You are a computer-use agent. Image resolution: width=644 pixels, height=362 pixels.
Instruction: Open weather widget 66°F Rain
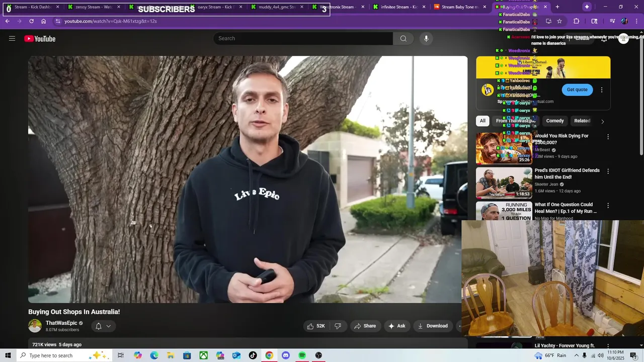click(x=550, y=355)
